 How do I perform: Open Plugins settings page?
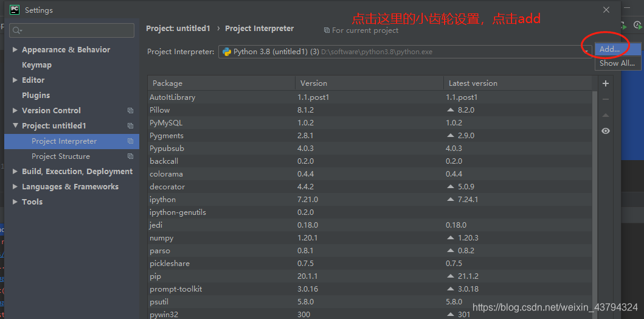pyautogui.click(x=36, y=96)
